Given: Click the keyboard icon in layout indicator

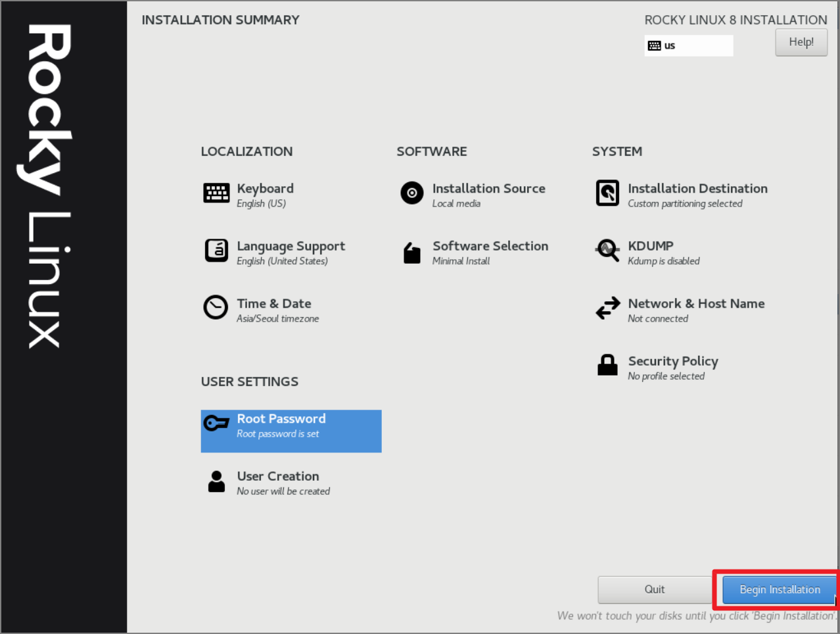Looking at the screenshot, I should coord(655,45).
